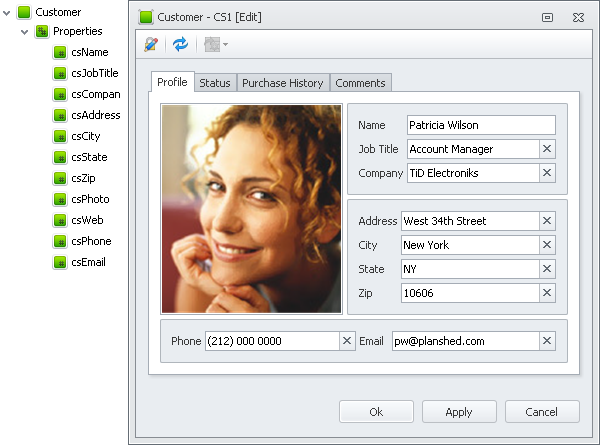600x445 pixels.
Task: Click the blue refresh arrows icon
Action: pyautogui.click(x=180, y=44)
